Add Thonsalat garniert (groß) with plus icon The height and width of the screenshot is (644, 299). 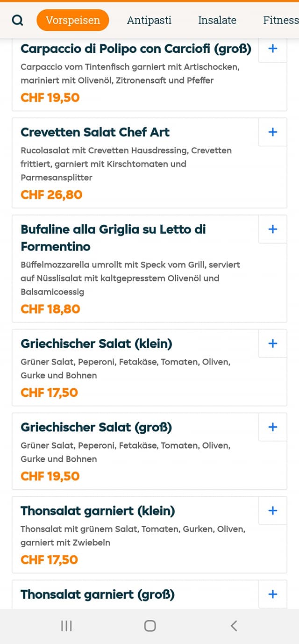[273, 594]
